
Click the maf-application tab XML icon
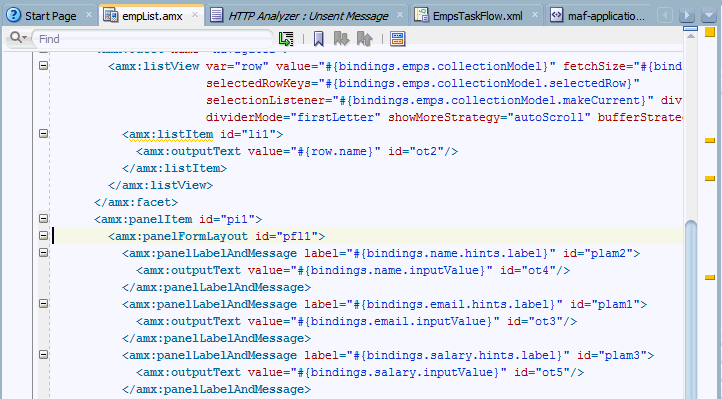pyautogui.click(x=556, y=15)
